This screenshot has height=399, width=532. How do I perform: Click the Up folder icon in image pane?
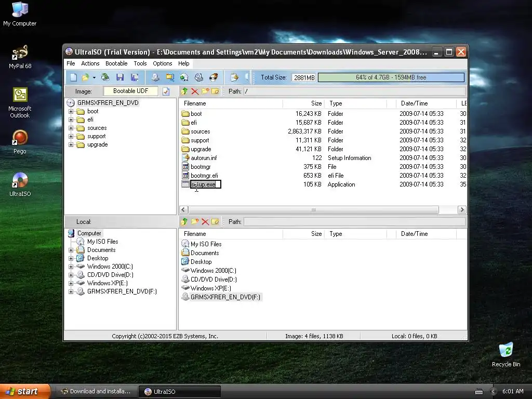(184, 91)
